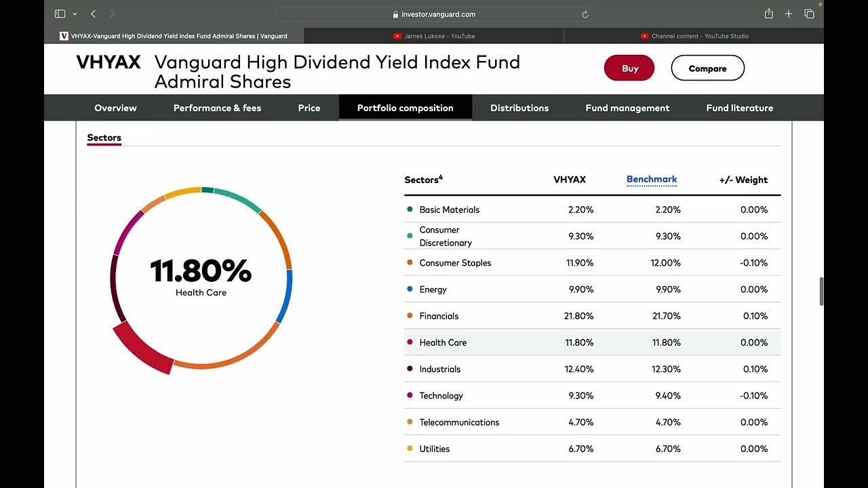Open the Share icon in Safari

tap(768, 14)
